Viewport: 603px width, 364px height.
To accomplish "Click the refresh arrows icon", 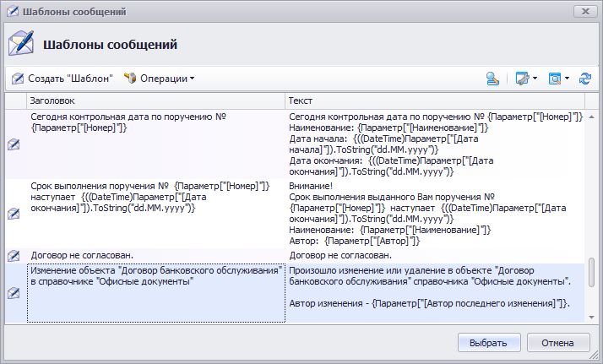I will 584,79.
